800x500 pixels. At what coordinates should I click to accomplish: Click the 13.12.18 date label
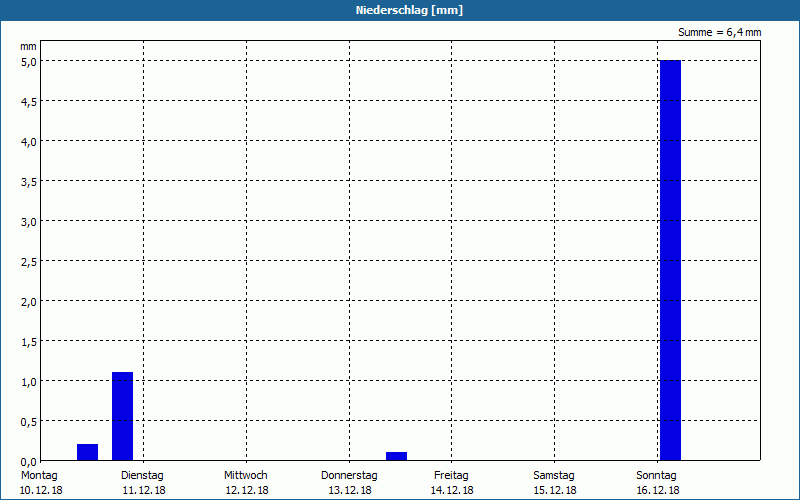[x=350, y=490]
